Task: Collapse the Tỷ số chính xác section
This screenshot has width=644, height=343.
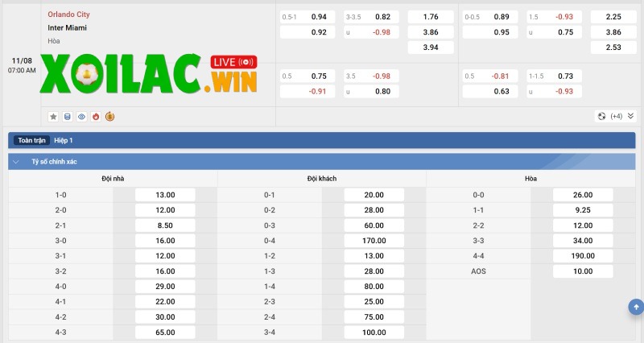Action: click(16, 161)
